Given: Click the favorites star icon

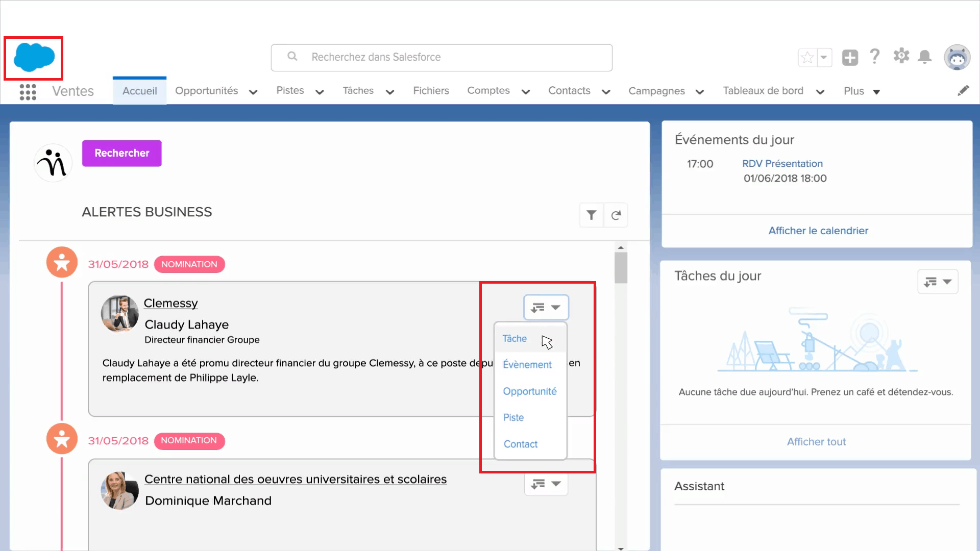Looking at the screenshot, I should pos(807,58).
